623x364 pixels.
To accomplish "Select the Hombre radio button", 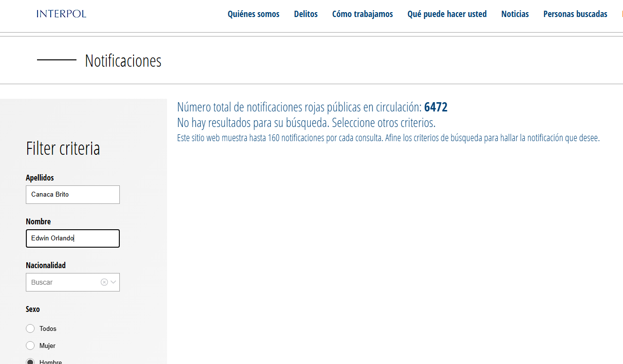I will click(30, 362).
